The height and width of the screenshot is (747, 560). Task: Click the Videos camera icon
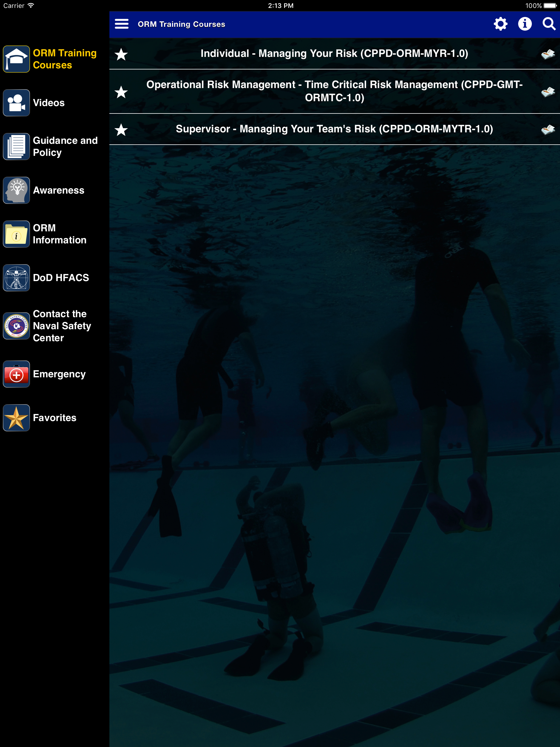coord(16,103)
